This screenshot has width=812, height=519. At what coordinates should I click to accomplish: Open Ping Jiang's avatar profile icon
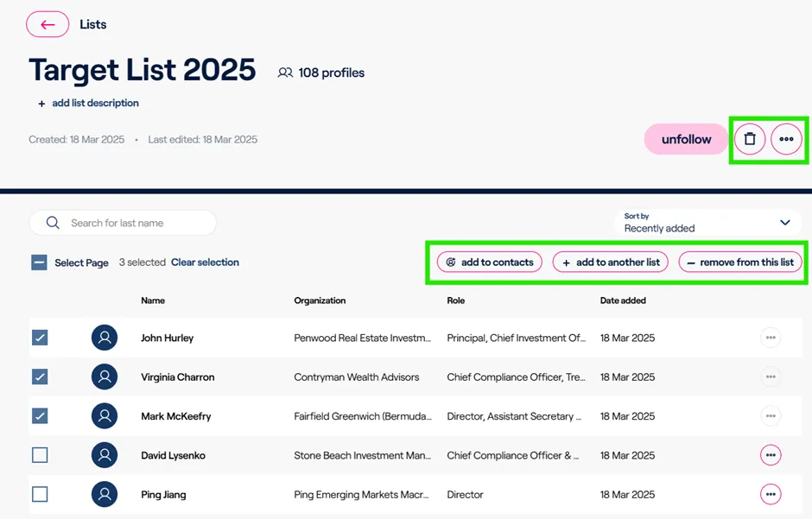click(x=105, y=495)
